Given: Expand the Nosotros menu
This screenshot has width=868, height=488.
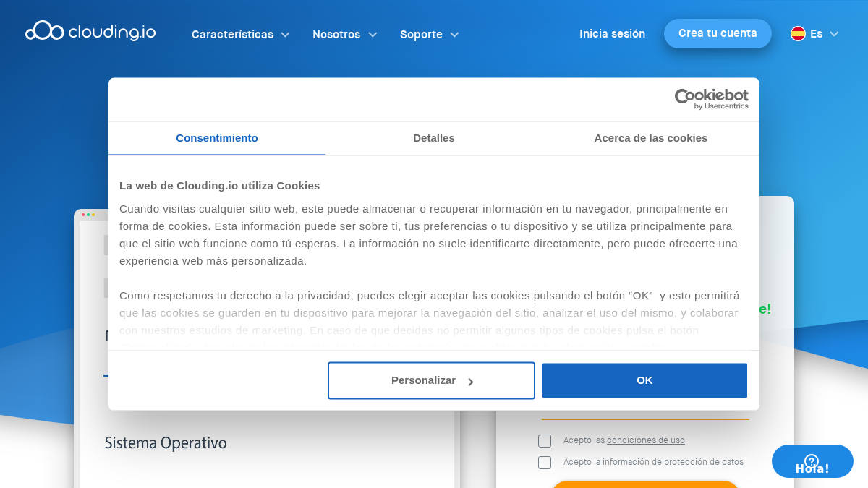Looking at the screenshot, I should click(344, 35).
